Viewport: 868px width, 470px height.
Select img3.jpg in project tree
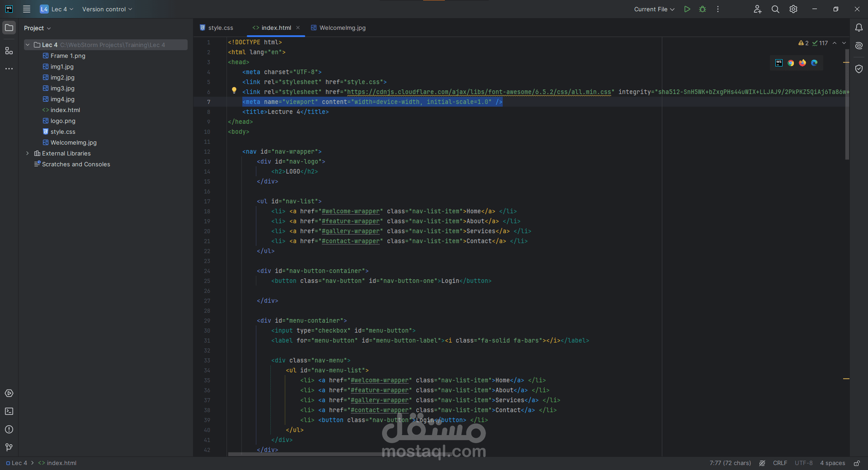click(62, 88)
